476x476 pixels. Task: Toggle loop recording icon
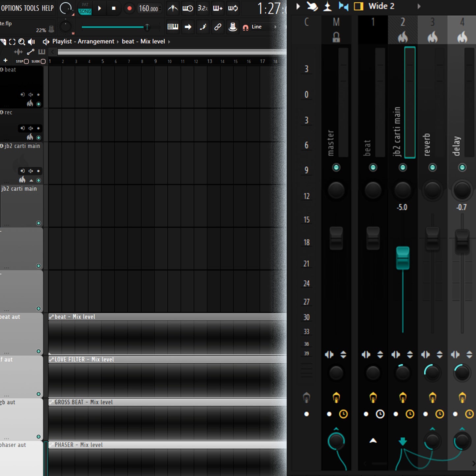point(233,8)
